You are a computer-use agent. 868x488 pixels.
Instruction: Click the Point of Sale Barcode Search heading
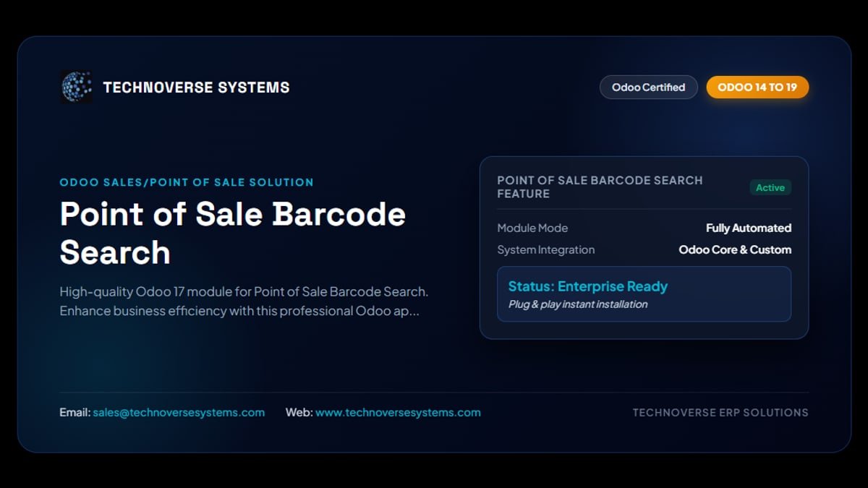point(233,234)
